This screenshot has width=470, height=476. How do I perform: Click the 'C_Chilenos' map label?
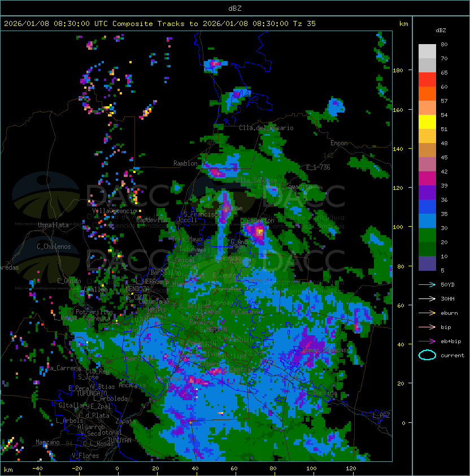(54, 246)
